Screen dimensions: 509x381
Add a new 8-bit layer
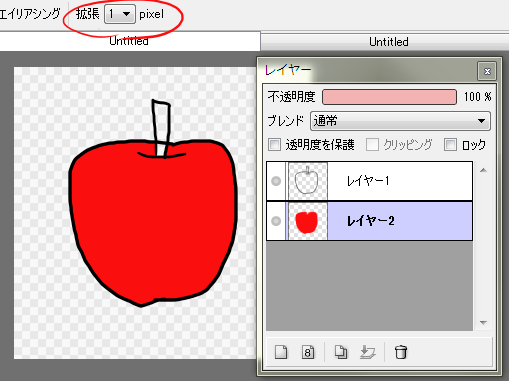[308, 352]
